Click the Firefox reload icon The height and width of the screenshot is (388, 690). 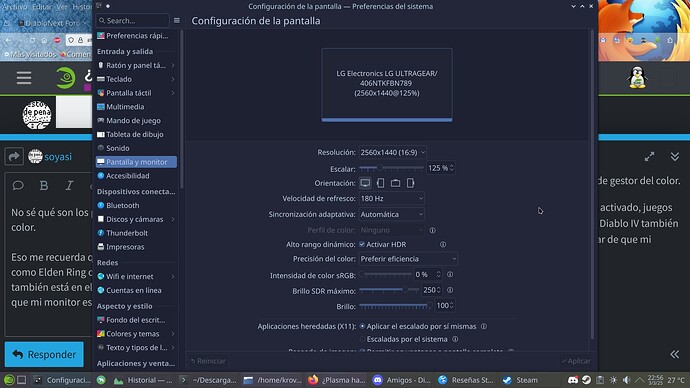tap(32, 40)
